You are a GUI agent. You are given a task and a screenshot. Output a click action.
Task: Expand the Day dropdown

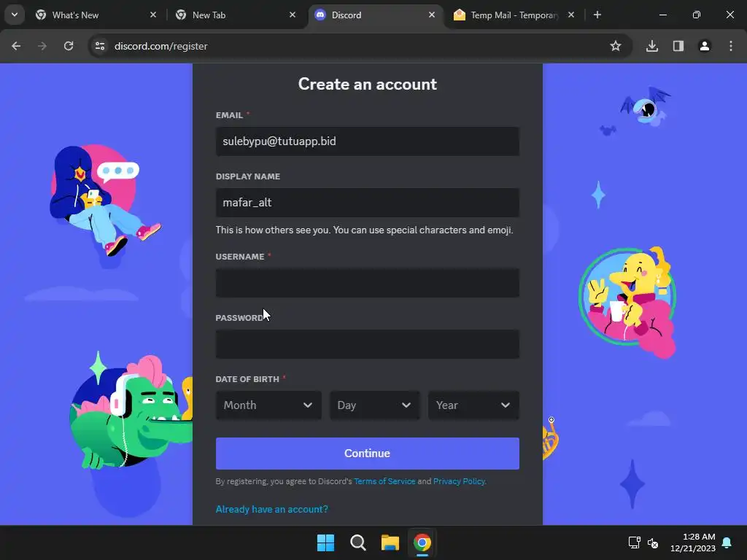pos(375,405)
